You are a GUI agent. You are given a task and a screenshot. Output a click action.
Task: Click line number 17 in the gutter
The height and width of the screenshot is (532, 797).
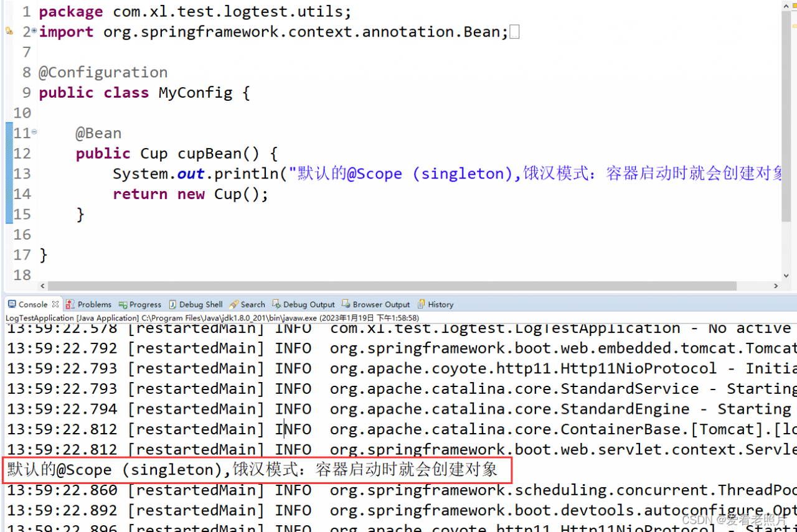pos(22,255)
